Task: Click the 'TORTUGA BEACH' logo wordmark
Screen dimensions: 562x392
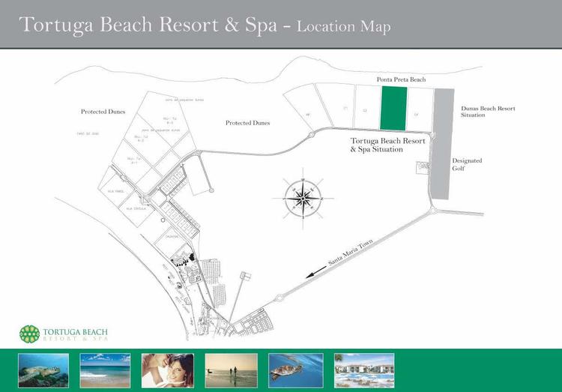Action: [75, 332]
